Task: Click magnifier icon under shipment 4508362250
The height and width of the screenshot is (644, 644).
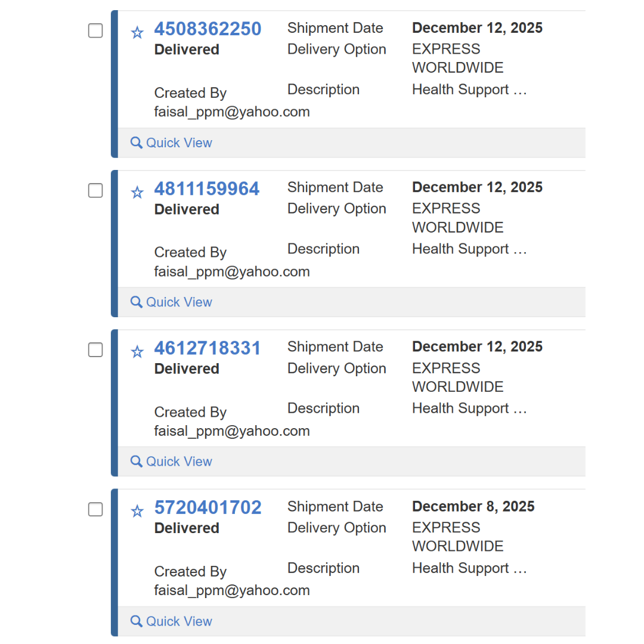Action: 137,143
